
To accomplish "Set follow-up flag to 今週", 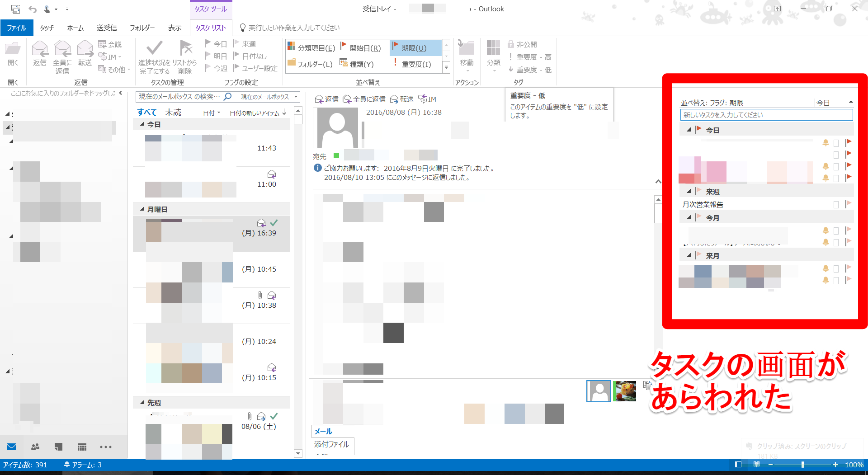I will pyautogui.click(x=216, y=68).
